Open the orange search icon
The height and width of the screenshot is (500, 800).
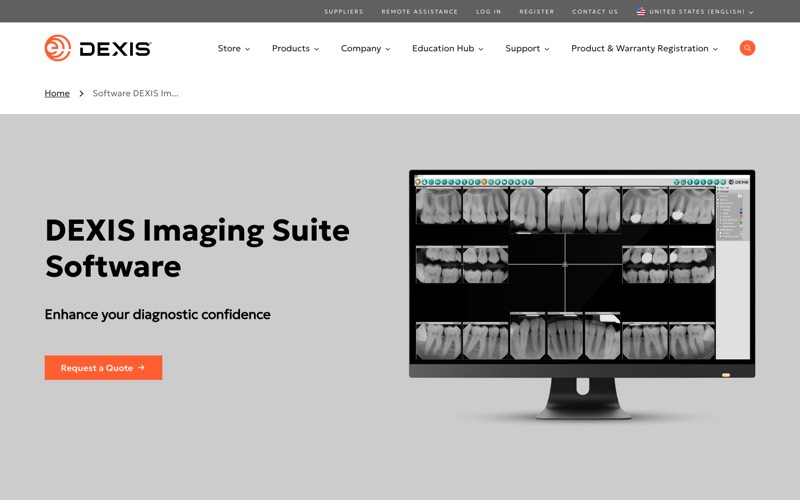click(747, 48)
